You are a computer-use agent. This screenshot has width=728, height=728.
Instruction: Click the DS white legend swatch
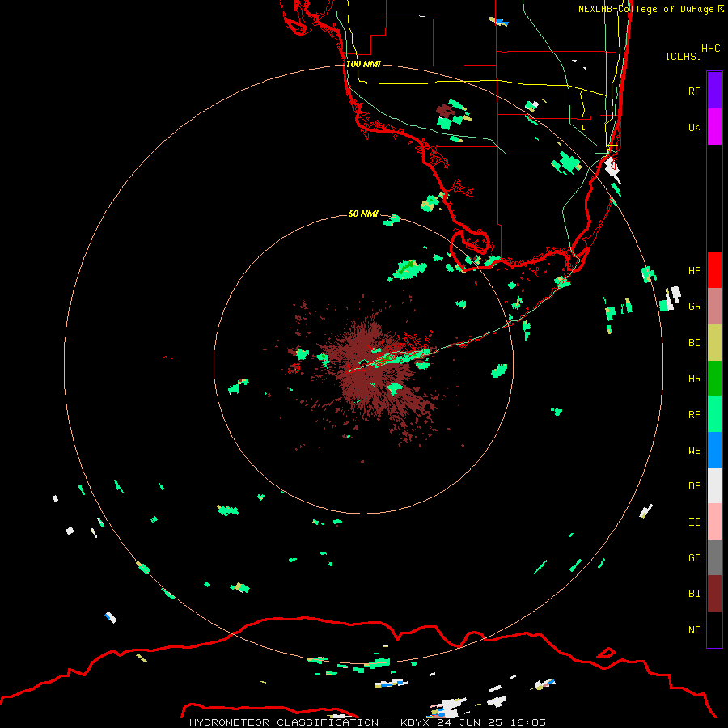(x=714, y=485)
